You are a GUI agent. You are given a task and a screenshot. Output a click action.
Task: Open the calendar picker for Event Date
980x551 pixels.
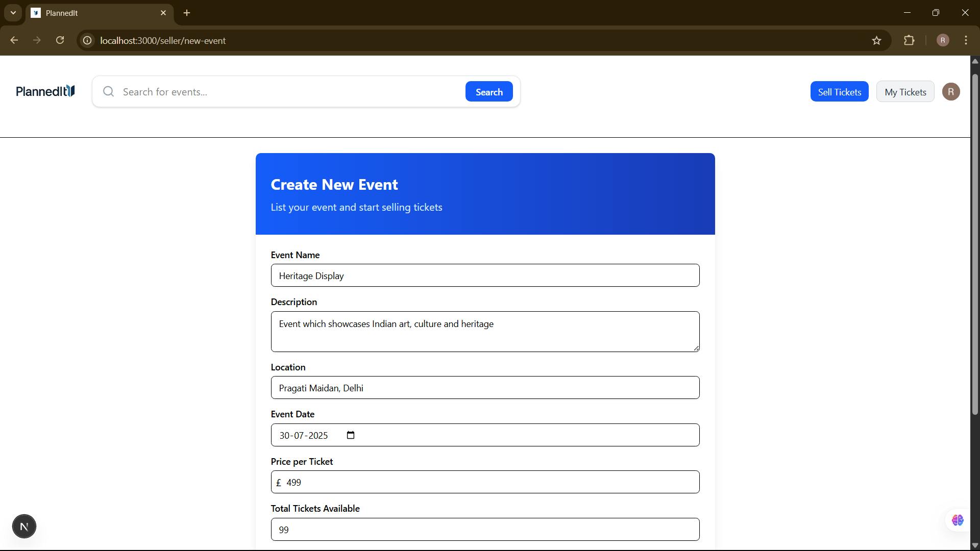click(x=350, y=435)
